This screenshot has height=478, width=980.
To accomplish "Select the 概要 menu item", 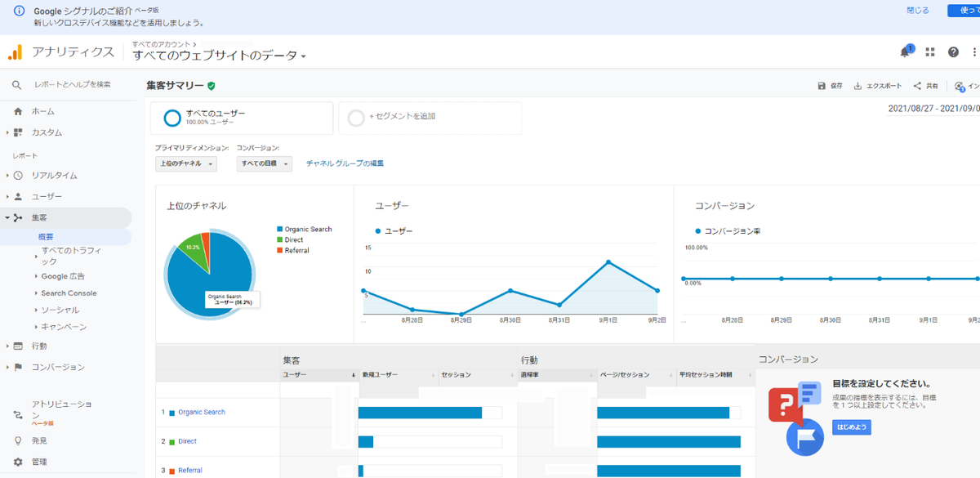I will pos(47,237).
